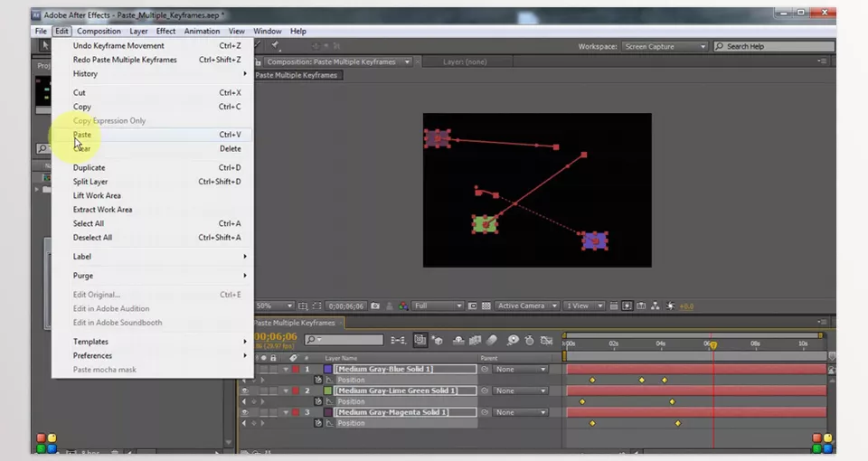Viewport: 868px width, 461px height.
Task: Click Position stopwatch for Blue Solid layer
Action: coord(317,381)
